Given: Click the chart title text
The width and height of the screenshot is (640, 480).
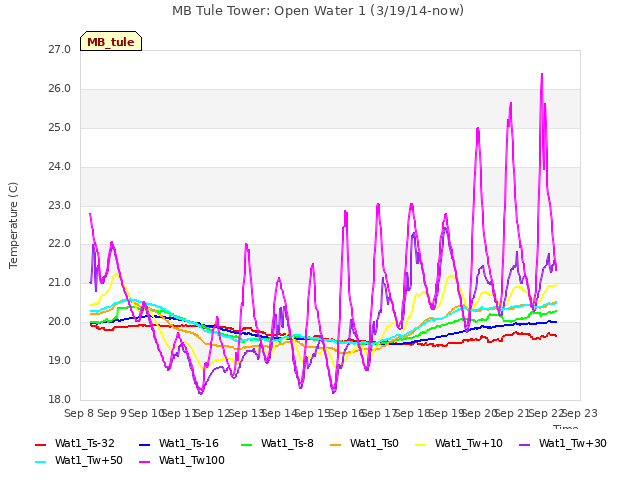Looking at the screenshot, I should click(318, 11).
